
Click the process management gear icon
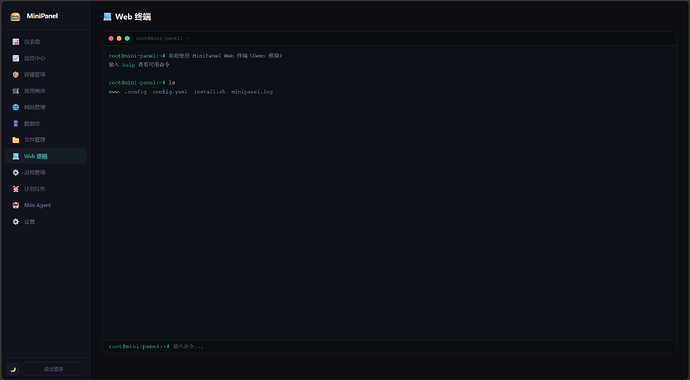(x=16, y=172)
